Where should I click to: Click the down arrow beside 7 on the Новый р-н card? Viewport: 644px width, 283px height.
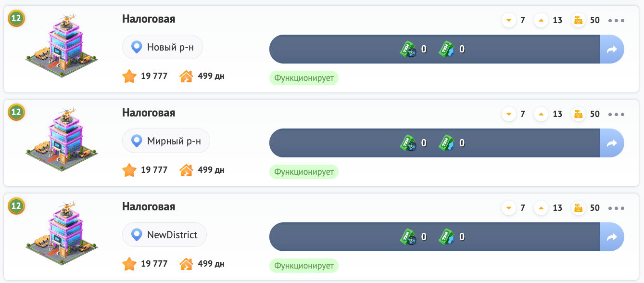[x=508, y=20]
